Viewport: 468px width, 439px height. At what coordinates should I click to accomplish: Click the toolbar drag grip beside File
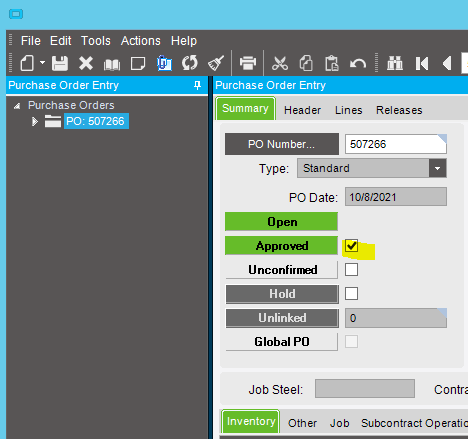[11, 40]
